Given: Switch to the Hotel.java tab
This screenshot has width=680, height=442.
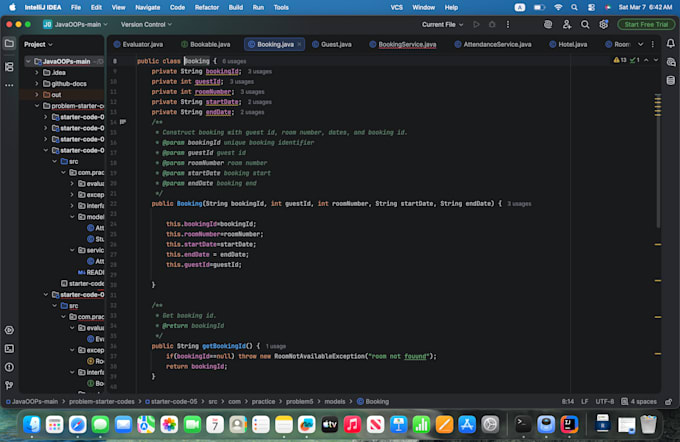Looking at the screenshot, I should click(x=568, y=44).
